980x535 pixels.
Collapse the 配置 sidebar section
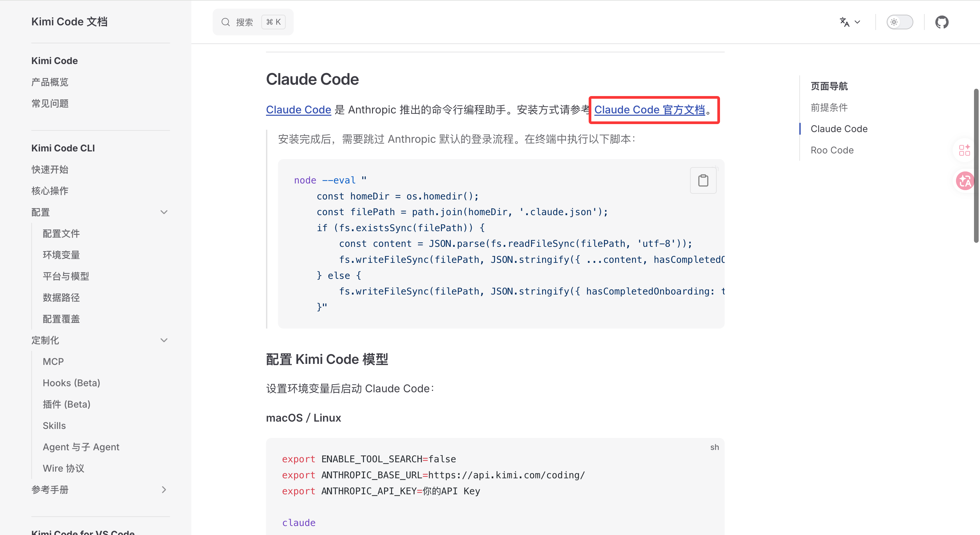click(x=164, y=212)
